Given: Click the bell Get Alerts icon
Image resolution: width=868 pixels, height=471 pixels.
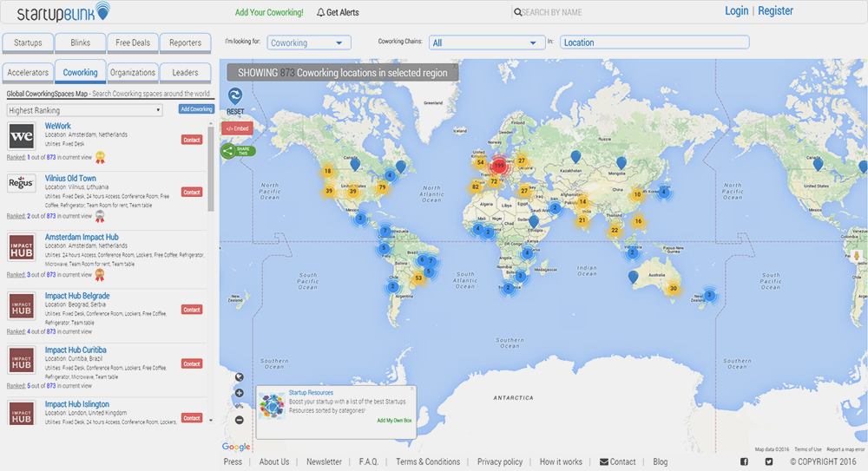Looking at the screenshot, I should [x=320, y=12].
